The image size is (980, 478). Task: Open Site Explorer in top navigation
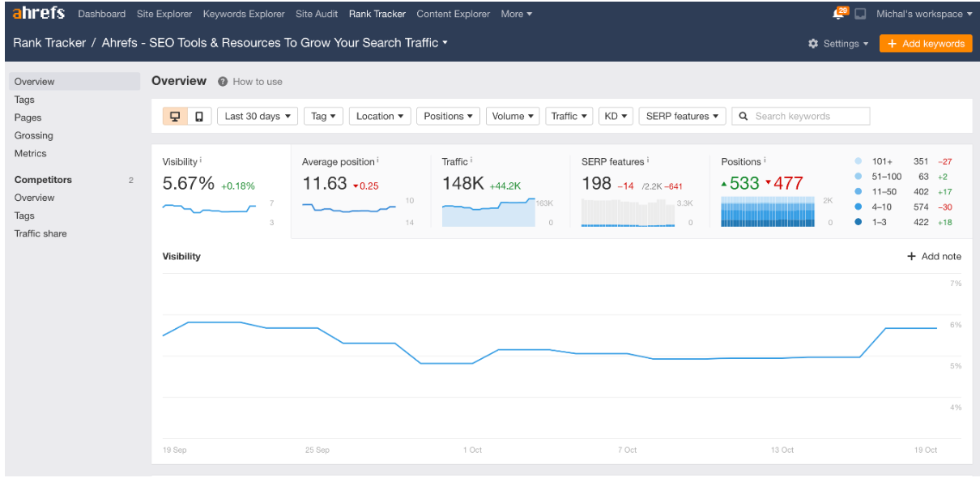pos(164,14)
